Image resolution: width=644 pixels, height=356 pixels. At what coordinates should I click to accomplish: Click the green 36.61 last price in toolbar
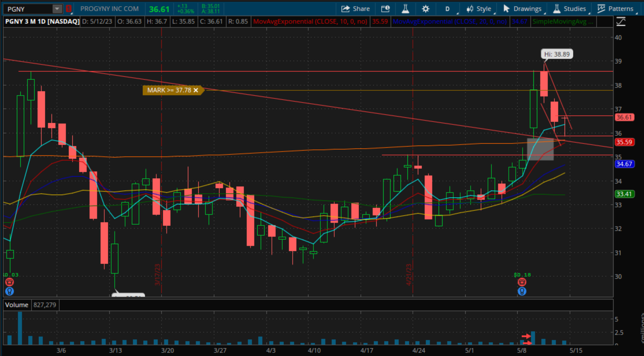click(159, 9)
